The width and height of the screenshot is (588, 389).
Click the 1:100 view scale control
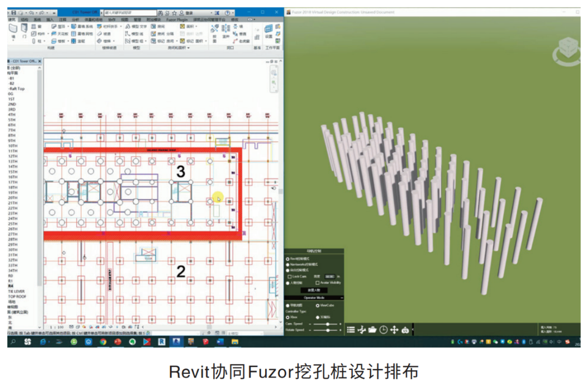57,327
